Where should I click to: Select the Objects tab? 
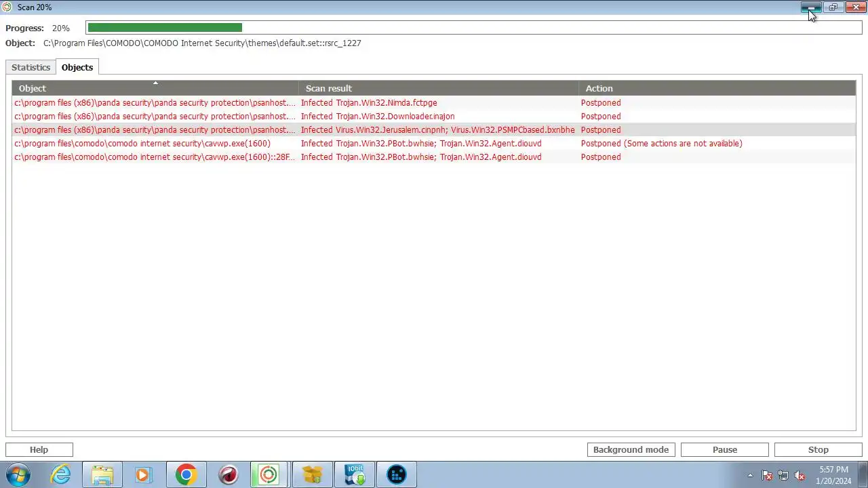pyautogui.click(x=77, y=67)
